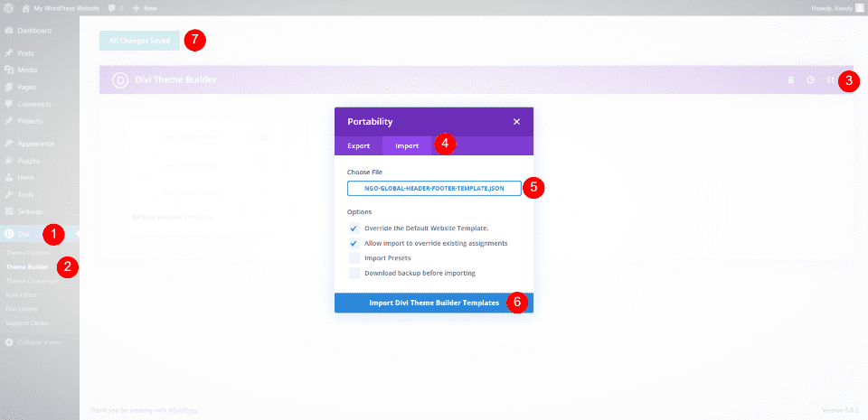Click the Divi logo in Theme Builder header

(120, 80)
